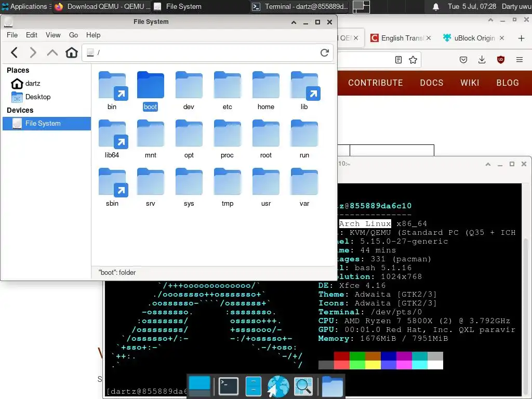Click DOCS on QEMU site
Image resolution: width=532 pixels, height=399 pixels.
click(432, 83)
